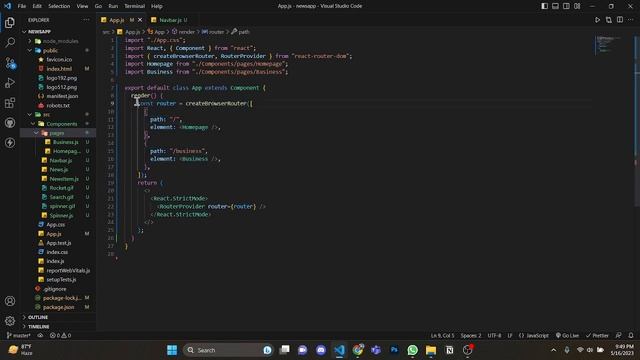Open the File menu
The height and width of the screenshot is (360, 640).
[22, 6]
